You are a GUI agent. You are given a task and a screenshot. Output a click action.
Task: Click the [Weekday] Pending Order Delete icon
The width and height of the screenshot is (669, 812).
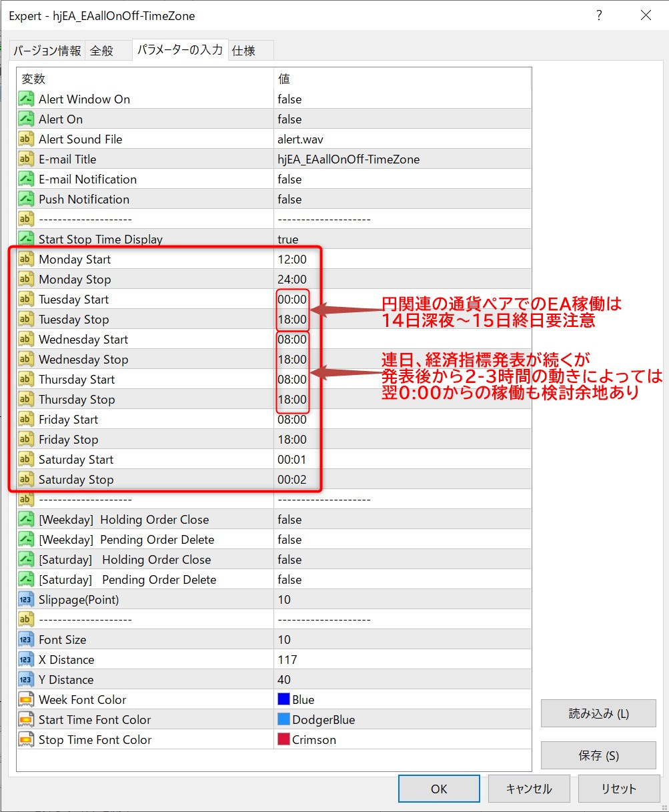click(x=26, y=540)
